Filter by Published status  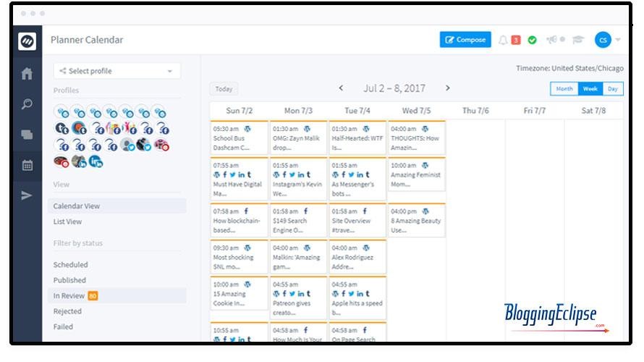click(69, 280)
